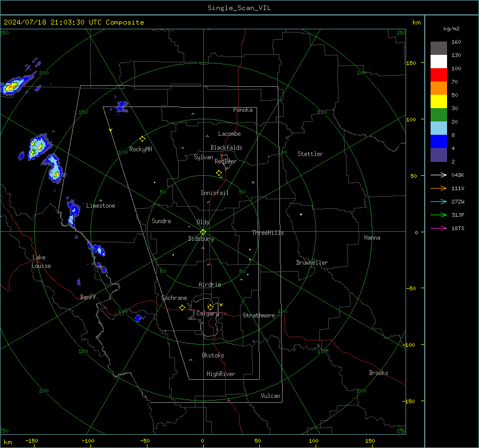Click the Limestone label
This screenshot has height=448, width=479.
(x=101, y=206)
